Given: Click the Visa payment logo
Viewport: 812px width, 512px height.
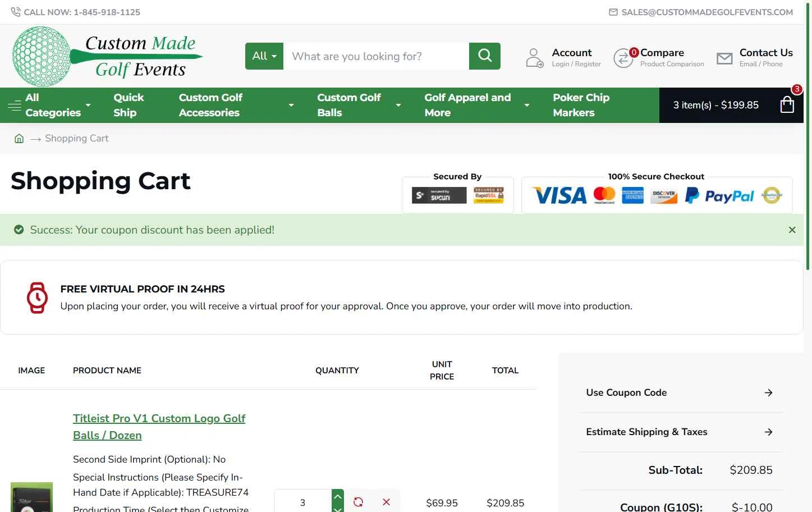Looking at the screenshot, I should click(x=559, y=195).
